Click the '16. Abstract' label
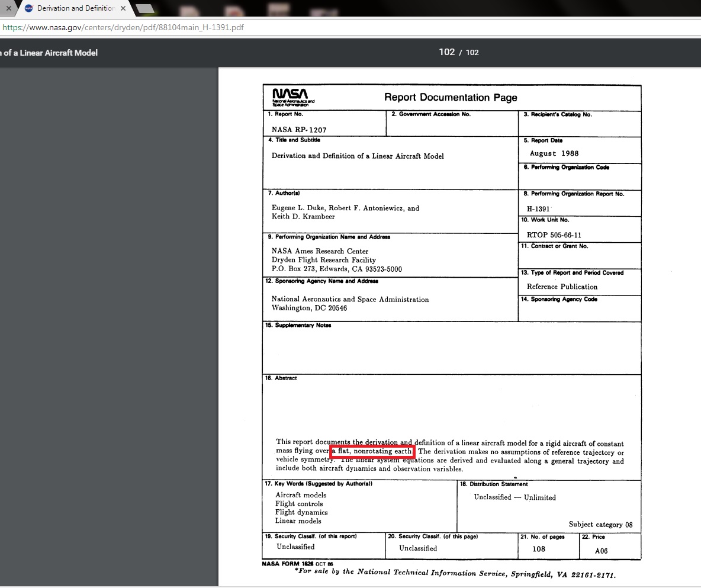The width and height of the screenshot is (701, 588). pos(281,378)
